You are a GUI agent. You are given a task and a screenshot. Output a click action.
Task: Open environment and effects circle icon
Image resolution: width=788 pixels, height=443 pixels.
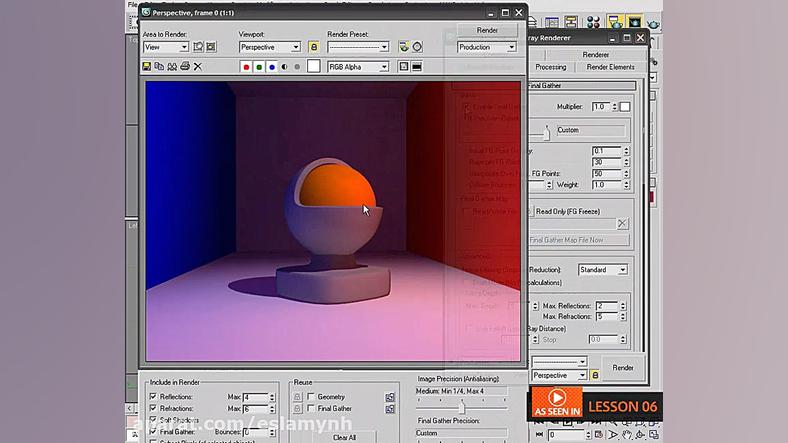[x=417, y=47]
